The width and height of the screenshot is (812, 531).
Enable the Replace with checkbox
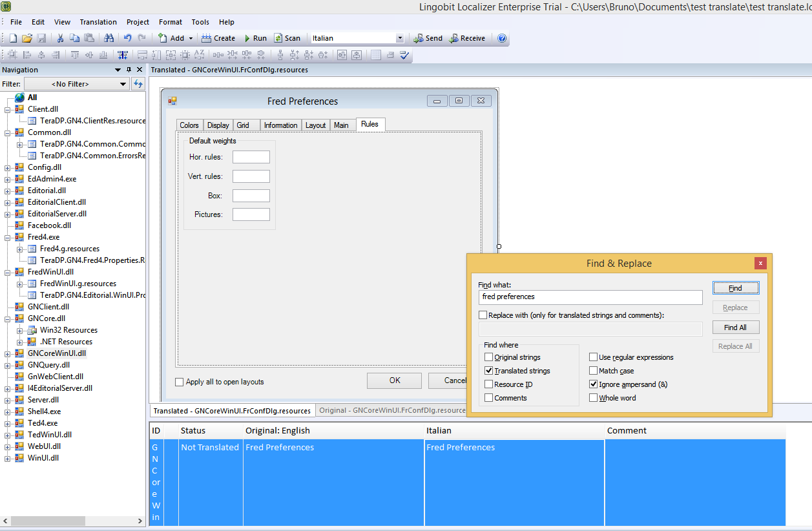click(x=483, y=315)
